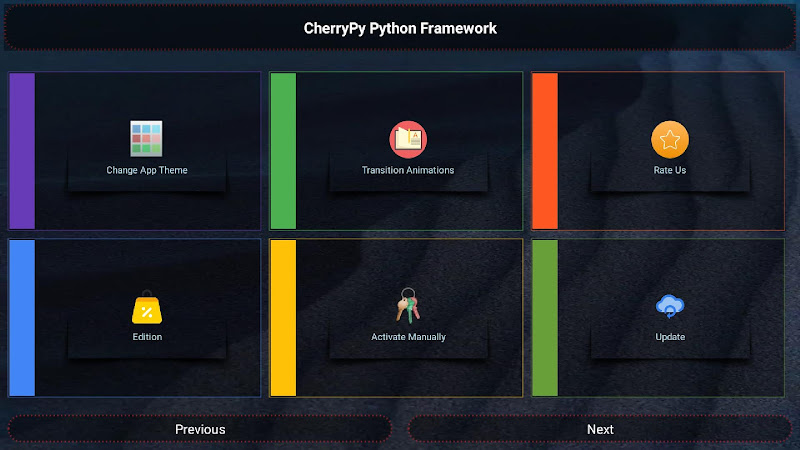Click the CherryPy Python Framework title

(400, 28)
